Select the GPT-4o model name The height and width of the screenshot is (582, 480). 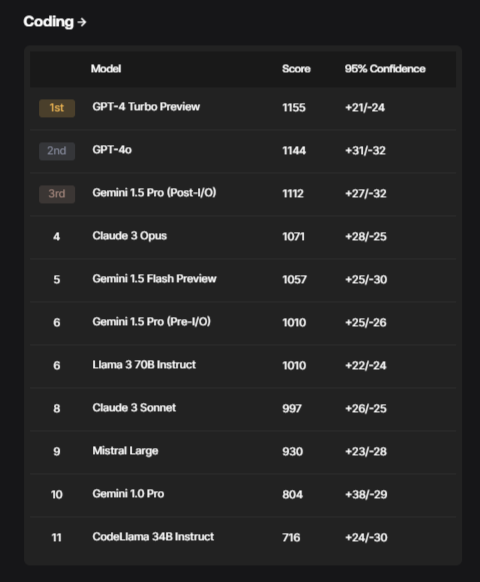112,150
